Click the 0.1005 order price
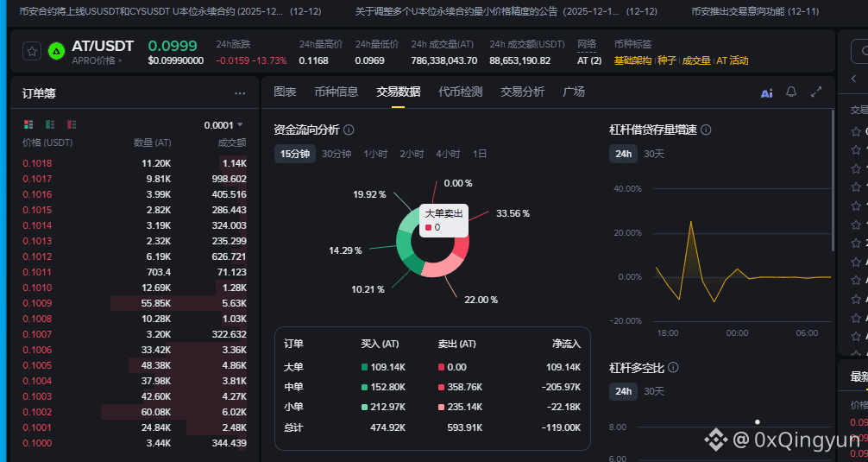This screenshot has width=868, height=462. (37, 365)
